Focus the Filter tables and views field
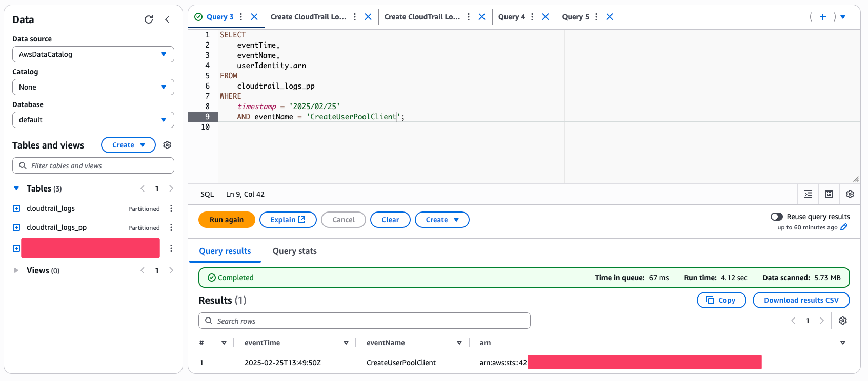This screenshot has width=868, height=381. click(x=93, y=165)
